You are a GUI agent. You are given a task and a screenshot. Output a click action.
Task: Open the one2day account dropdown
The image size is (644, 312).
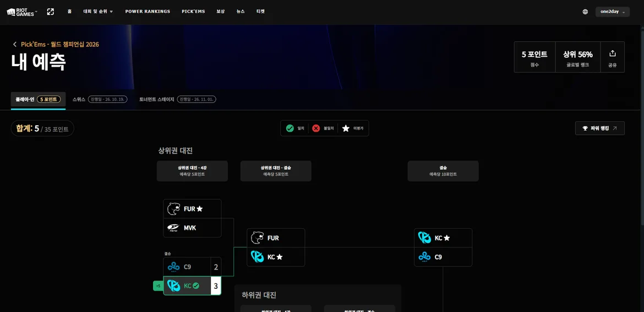[x=613, y=12]
